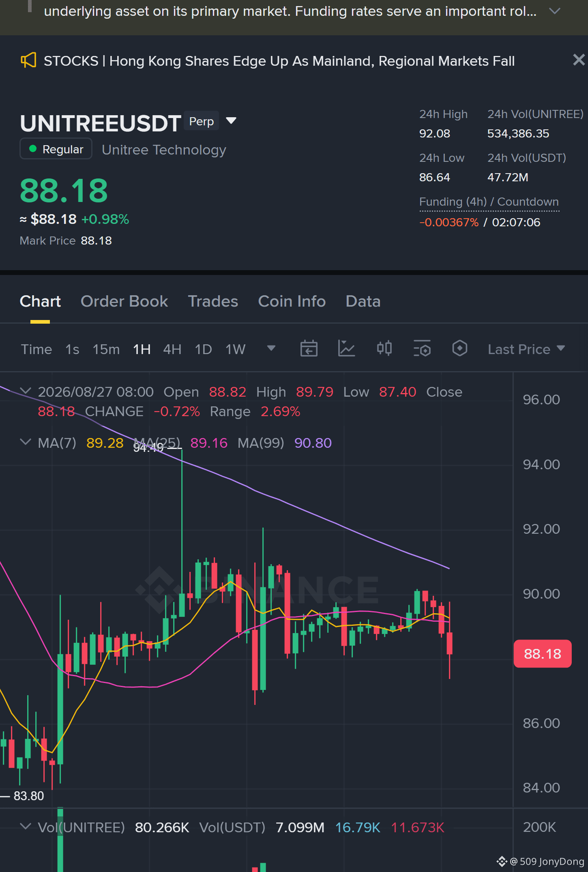Tap the red 88.18 current price tag
This screenshot has width=588, height=872.
point(543,654)
